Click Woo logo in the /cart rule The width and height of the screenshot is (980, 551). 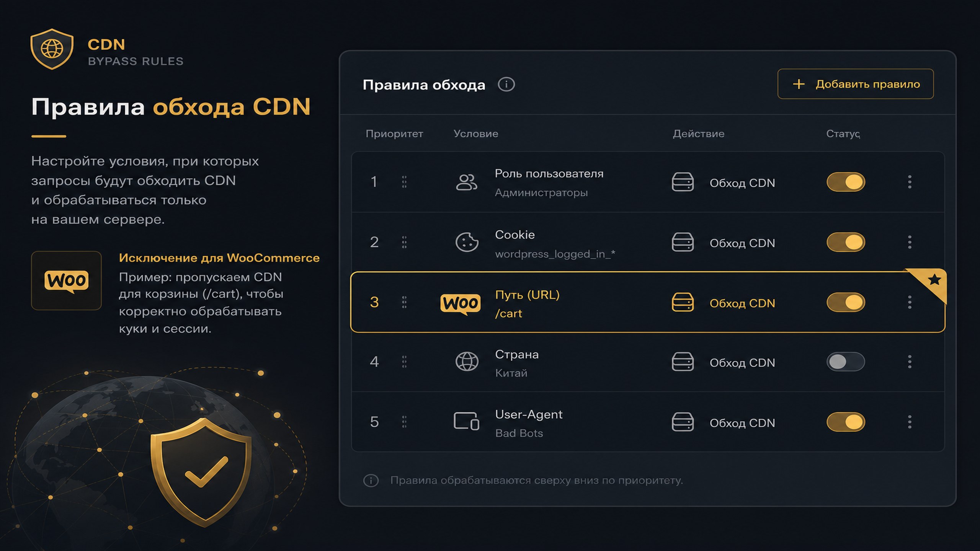coord(461,304)
